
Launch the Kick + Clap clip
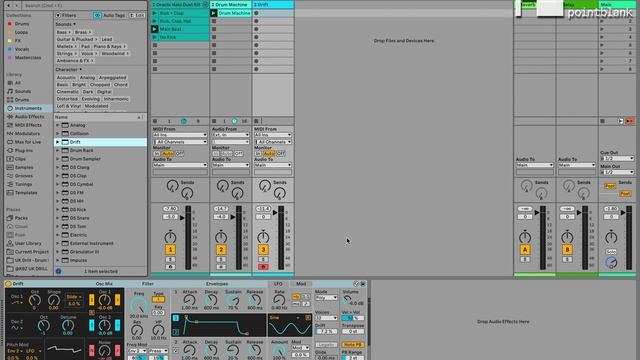(x=155, y=13)
